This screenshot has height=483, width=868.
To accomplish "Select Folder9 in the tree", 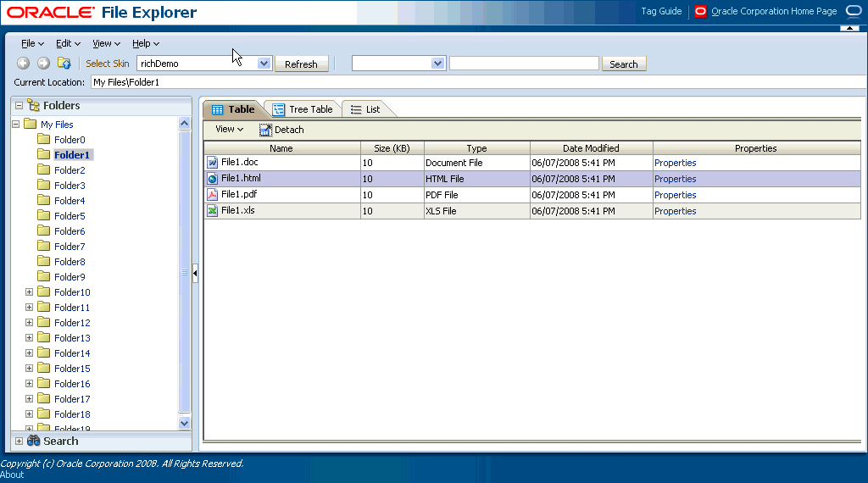I will point(70,276).
